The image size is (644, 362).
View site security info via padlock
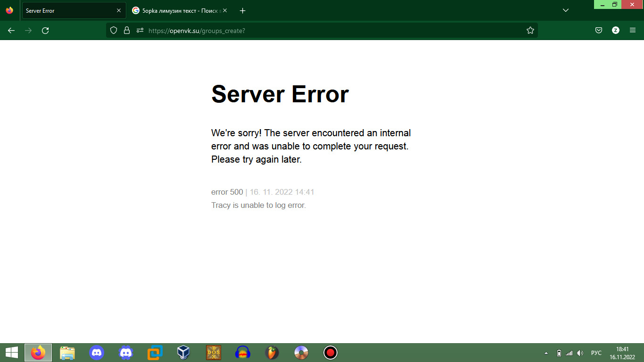(x=126, y=30)
